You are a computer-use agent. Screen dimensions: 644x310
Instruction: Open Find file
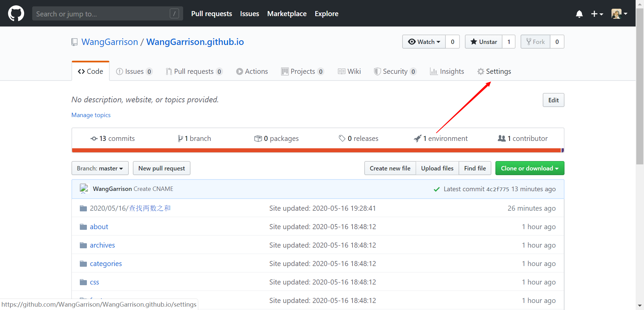(475, 168)
